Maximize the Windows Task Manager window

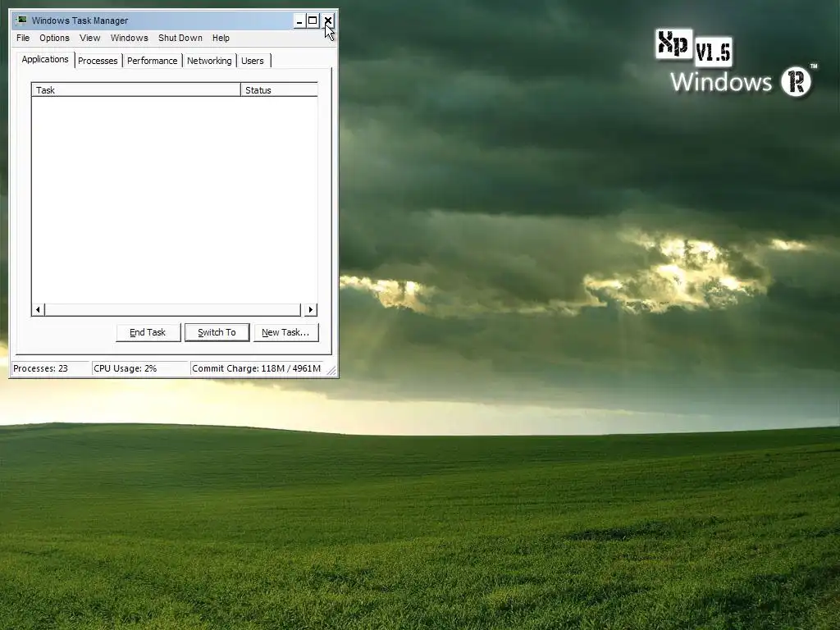click(313, 21)
